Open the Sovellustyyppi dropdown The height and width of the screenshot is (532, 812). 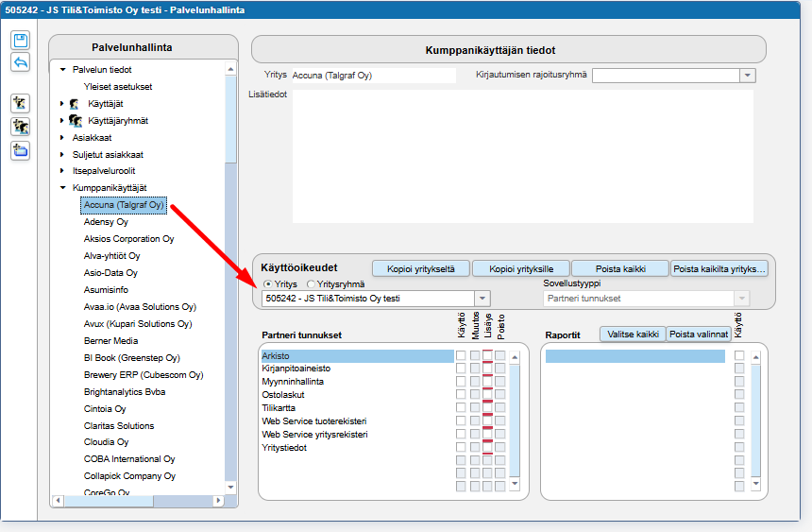741,299
